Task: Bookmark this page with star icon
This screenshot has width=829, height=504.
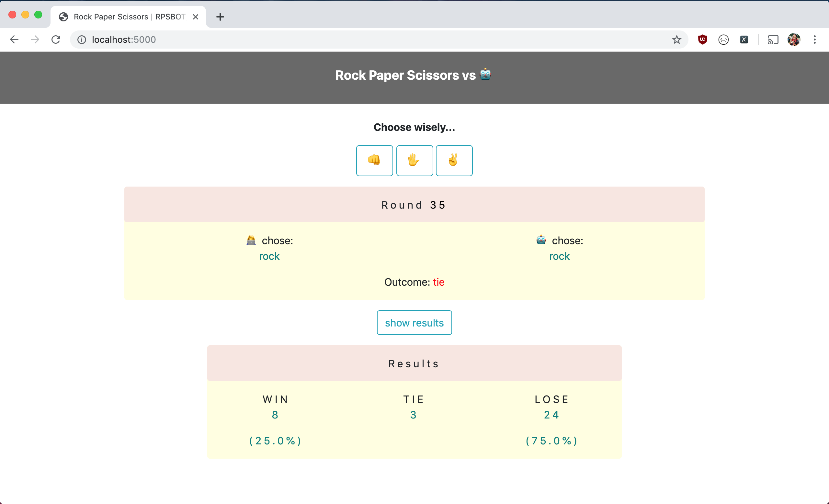Action: tap(676, 40)
